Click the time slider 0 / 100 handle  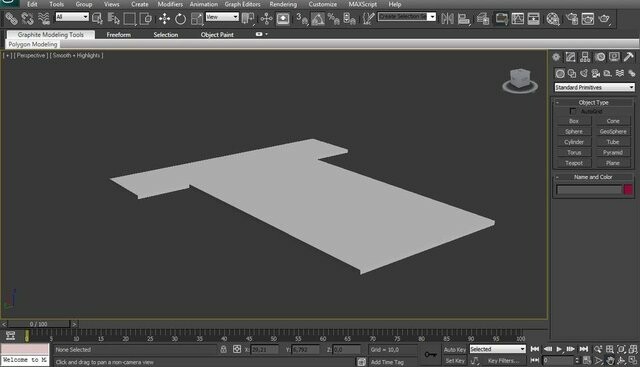[39, 324]
